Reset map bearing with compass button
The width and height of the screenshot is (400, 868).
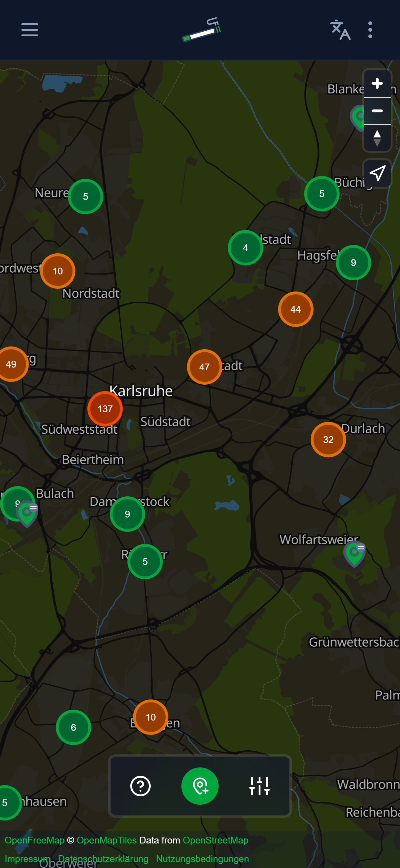click(x=377, y=138)
